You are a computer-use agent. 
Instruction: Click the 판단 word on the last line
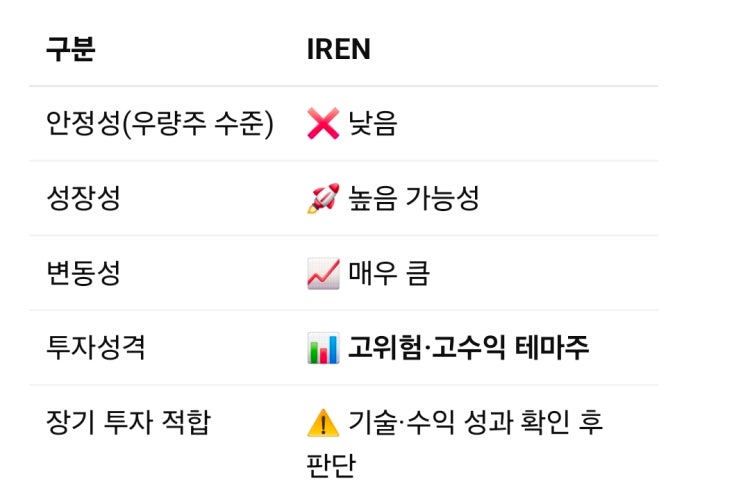pos(331,465)
